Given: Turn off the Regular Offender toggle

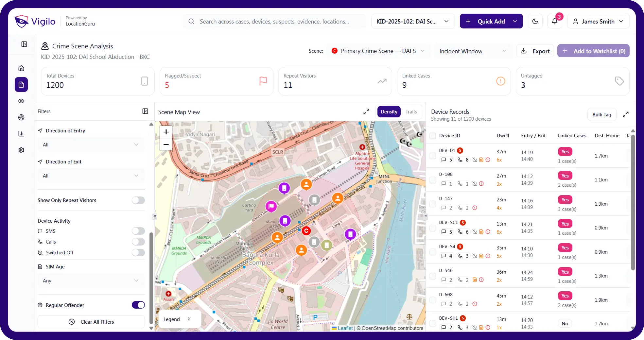Looking at the screenshot, I should coord(138,305).
